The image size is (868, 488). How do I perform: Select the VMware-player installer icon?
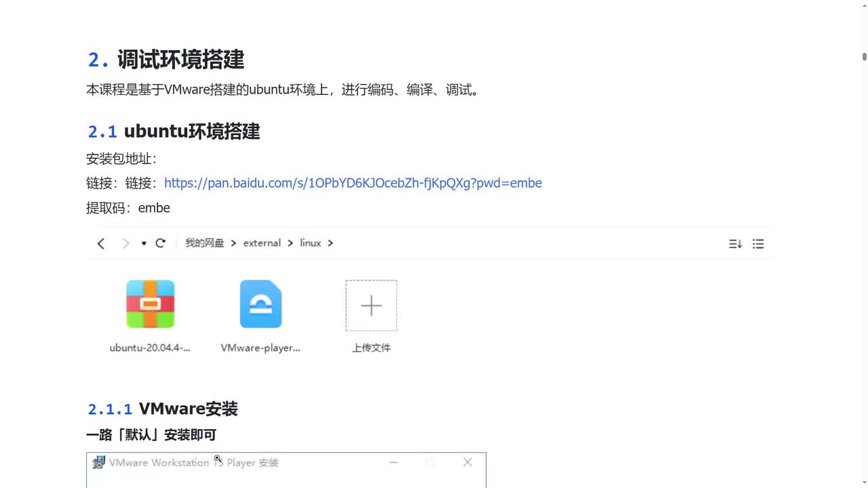click(x=261, y=304)
